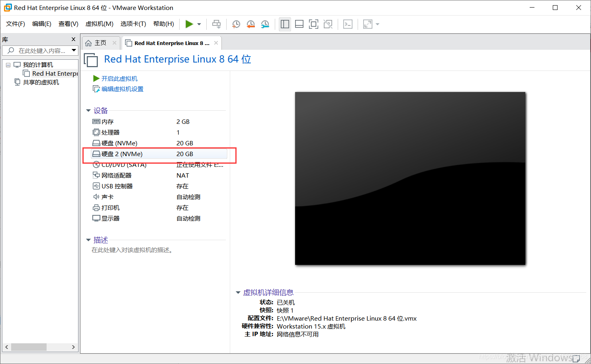The width and height of the screenshot is (591, 364).
Task: Select the 内存 memory device row
Action: coord(159,121)
